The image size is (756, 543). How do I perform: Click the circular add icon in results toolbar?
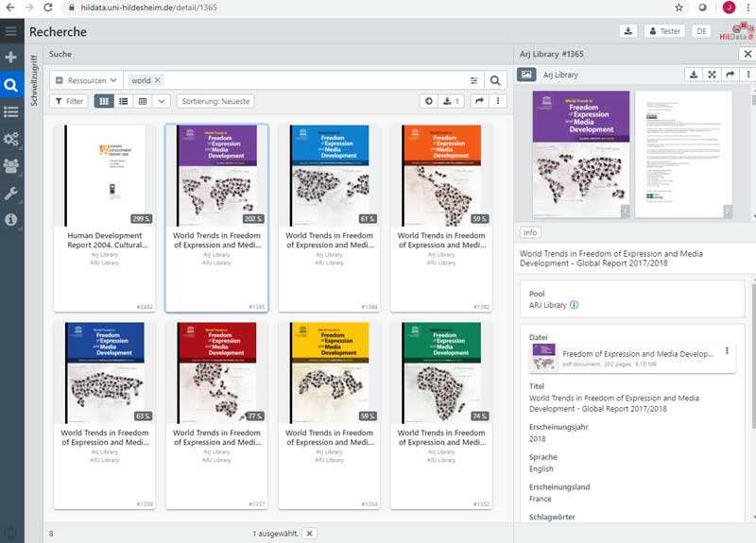(x=429, y=101)
